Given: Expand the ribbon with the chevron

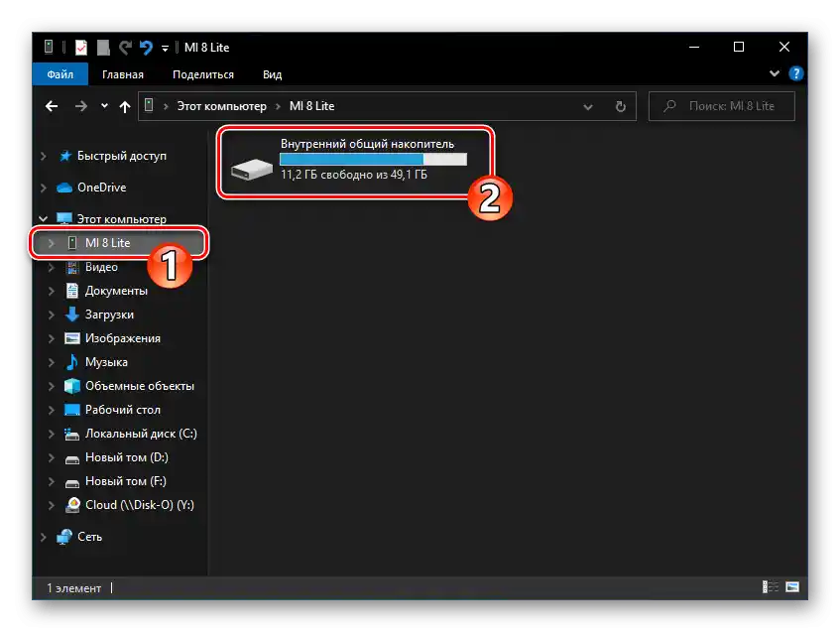Looking at the screenshot, I should (775, 73).
